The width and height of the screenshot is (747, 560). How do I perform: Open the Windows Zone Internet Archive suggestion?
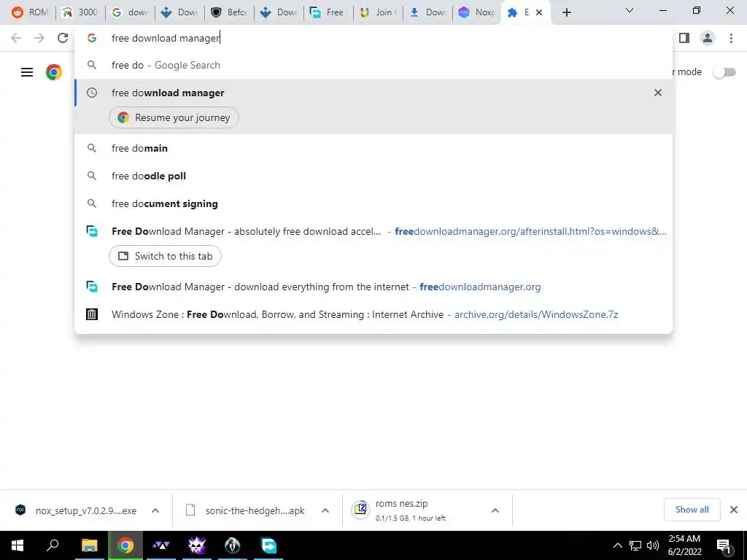[x=373, y=314]
